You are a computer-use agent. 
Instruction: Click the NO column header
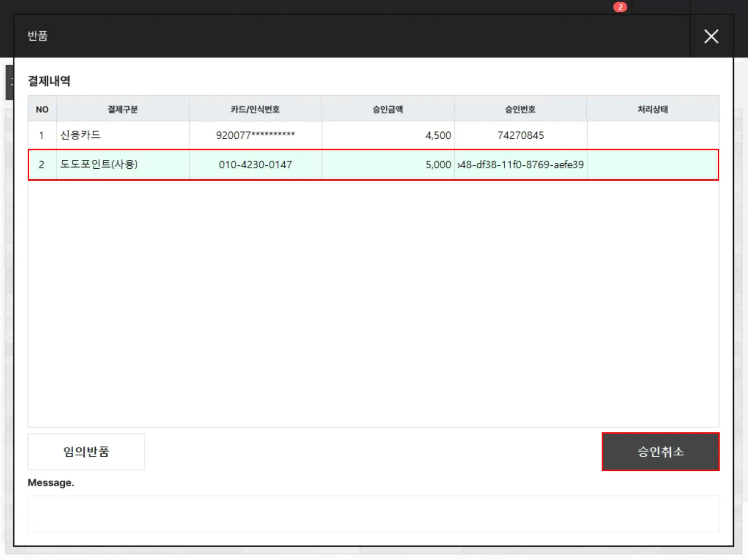[42, 109]
